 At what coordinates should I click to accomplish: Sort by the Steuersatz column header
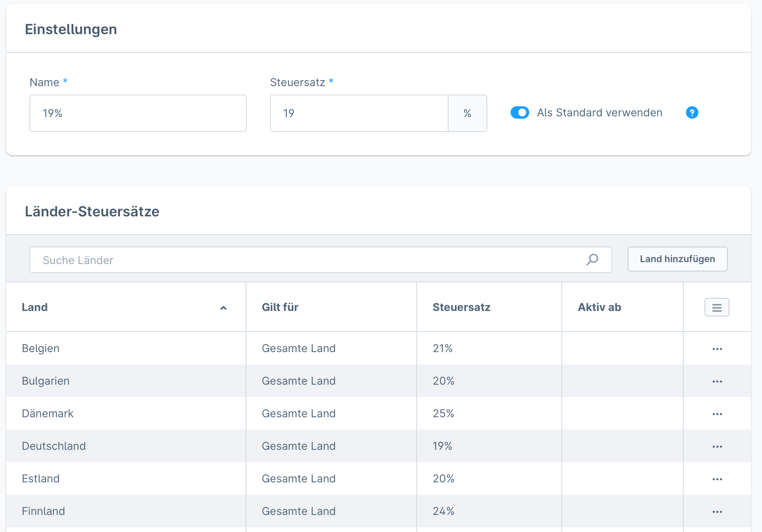[x=461, y=307]
